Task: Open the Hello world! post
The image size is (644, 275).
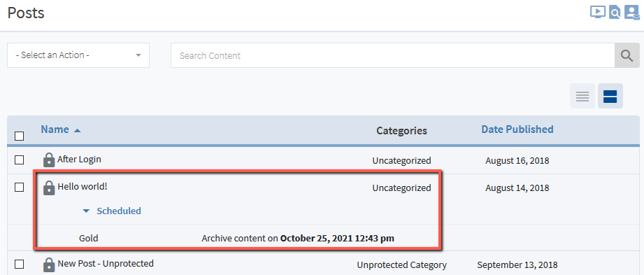Action: [x=82, y=186]
